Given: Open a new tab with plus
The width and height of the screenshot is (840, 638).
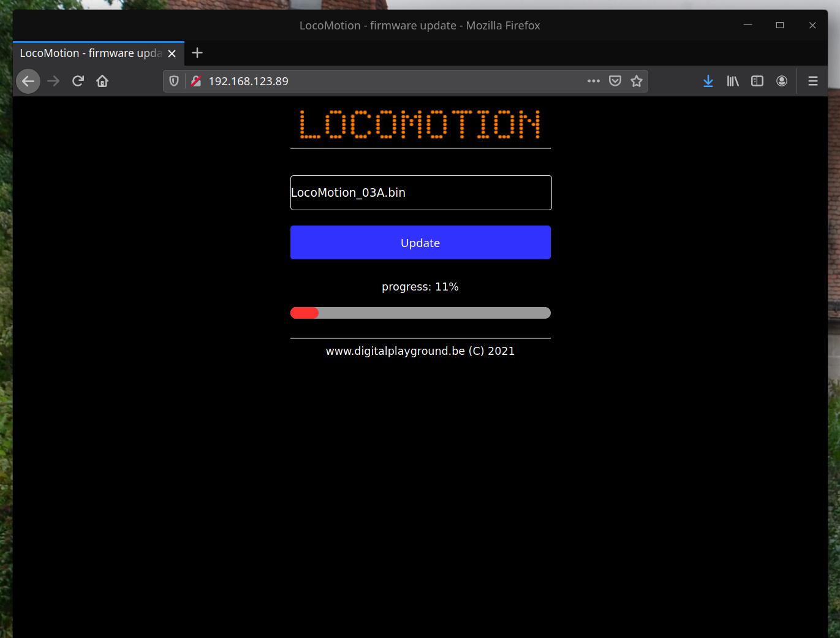Looking at the screenshot, I should coord(197,53).
